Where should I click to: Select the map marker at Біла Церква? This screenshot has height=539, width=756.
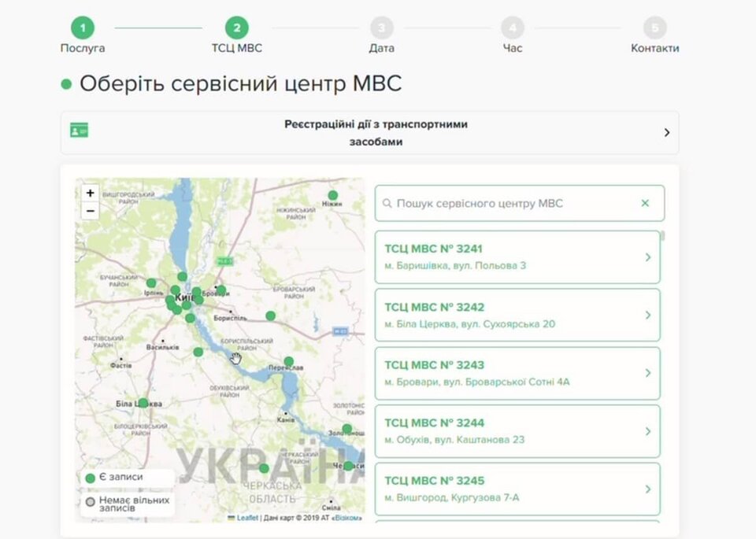[143, 403]
